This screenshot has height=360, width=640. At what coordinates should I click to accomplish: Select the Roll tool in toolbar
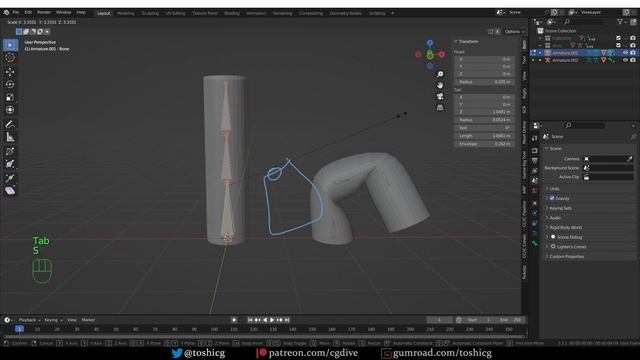(10, 151)
